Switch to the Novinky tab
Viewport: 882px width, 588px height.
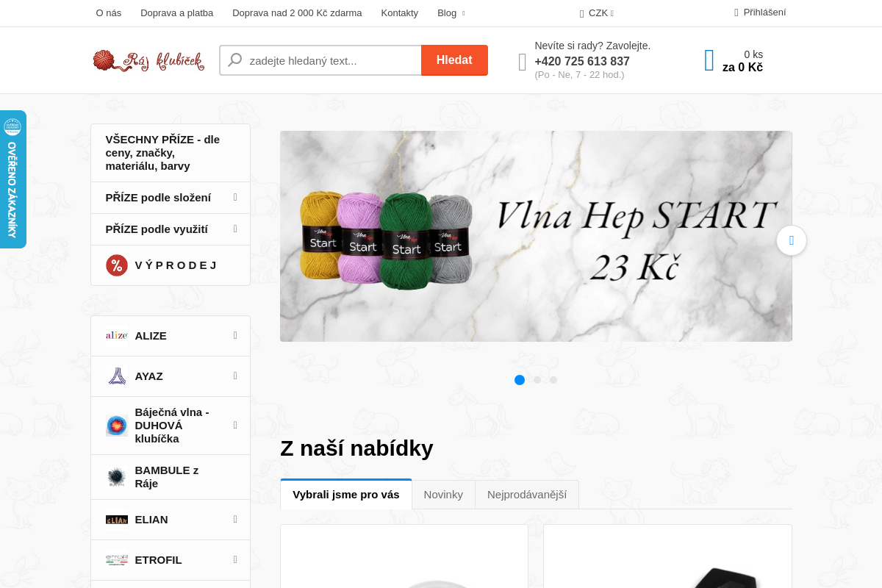click(443, 495)
